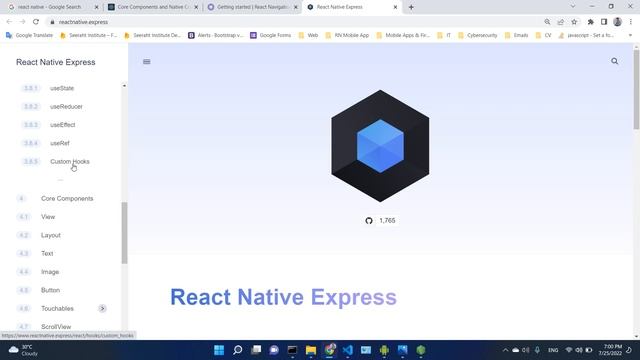640x360 pixels.
Task: Open taskbar Search magnifier
Action: pyautogui.click(x=237, y=350)
